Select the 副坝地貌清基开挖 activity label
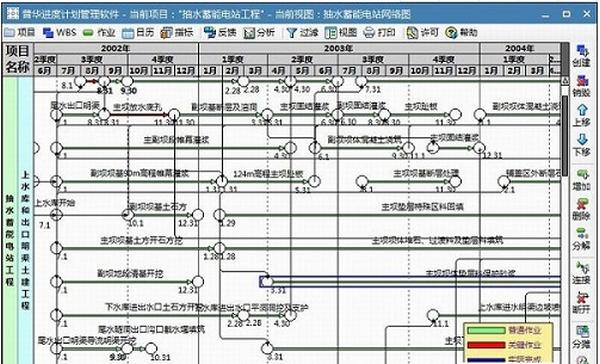 [x=130, y=274]
